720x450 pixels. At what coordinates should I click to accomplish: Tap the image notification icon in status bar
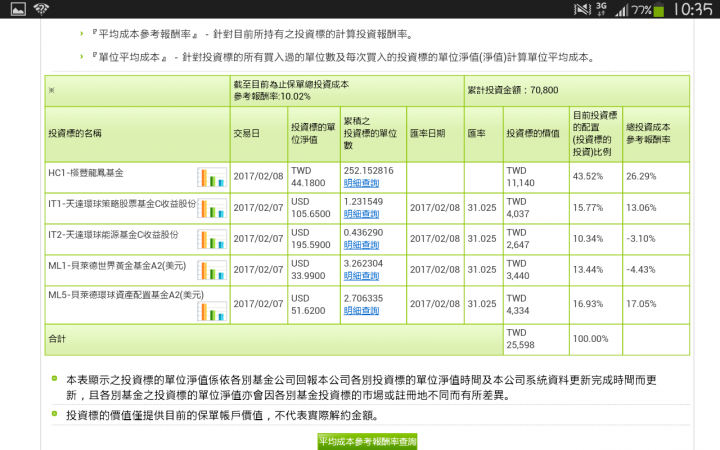(x=18, y=9)
